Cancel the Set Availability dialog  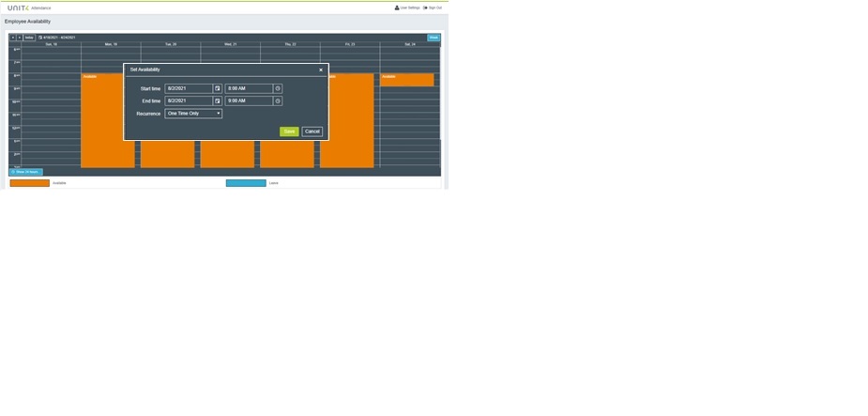[x=312, y=131]
